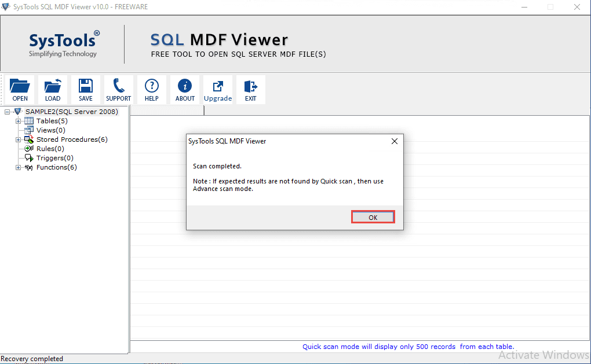The height and width of the screenshot is (364, 591).
Task: Click the Views icon in tree
Action: pyautogui.click(x=29, y=130)
